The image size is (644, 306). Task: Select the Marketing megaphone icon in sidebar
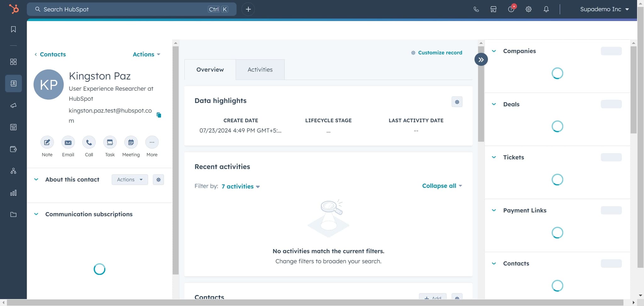[x=13, y=105]
